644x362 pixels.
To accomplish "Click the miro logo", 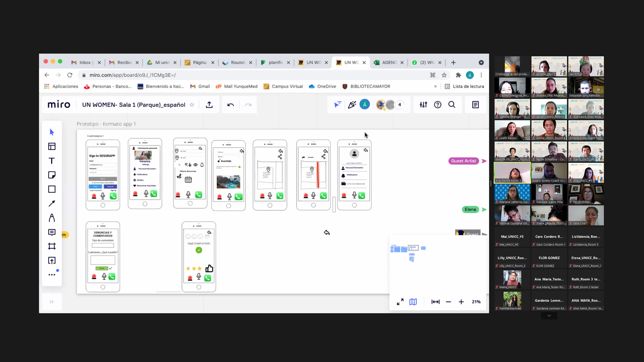I will coord(59,105).
